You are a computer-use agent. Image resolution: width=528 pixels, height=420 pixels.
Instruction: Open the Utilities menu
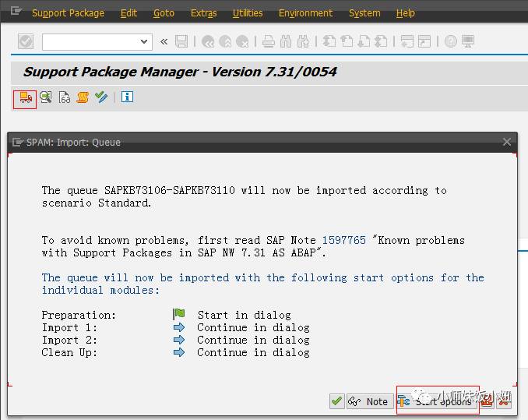pos(248,13)
